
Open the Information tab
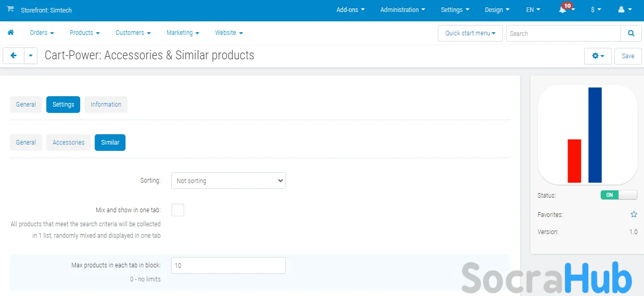click(106, 105)
